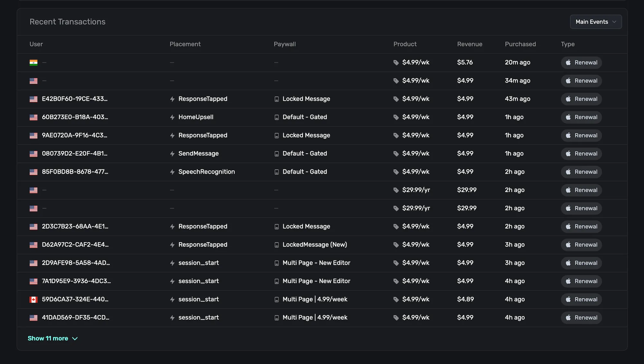Open user 2D3C7B23-68AA-4E1…
644x364 pixels.
tap(75, 226)
